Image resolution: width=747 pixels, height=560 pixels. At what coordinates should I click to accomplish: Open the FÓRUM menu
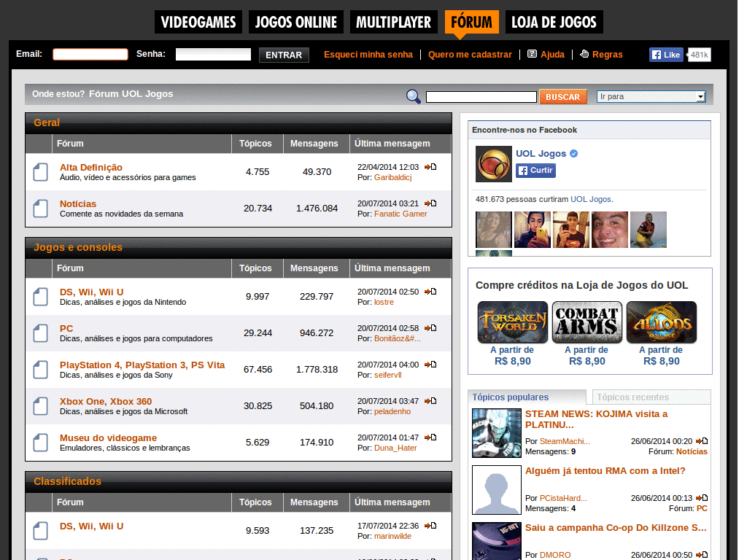point(472,22)
